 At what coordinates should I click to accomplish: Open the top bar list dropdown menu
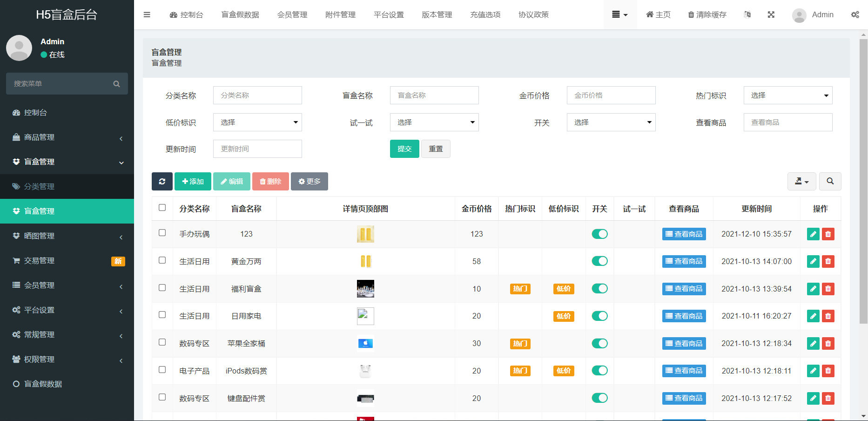click(620, 15)
